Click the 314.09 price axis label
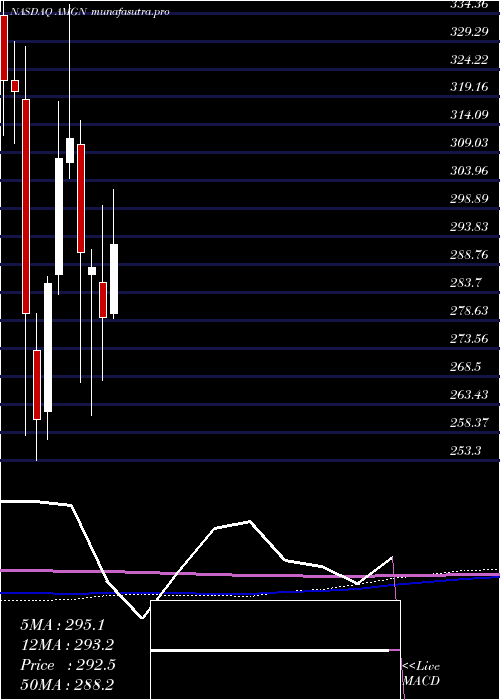Screen dimensions: 500x700 469,115
